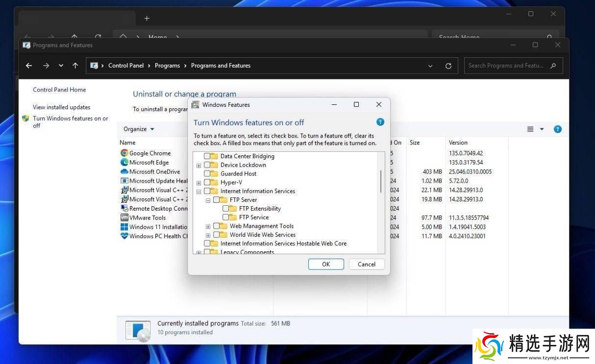
Task: Tick the Guarded Host checkbox
Action: (x=207, y=174)
